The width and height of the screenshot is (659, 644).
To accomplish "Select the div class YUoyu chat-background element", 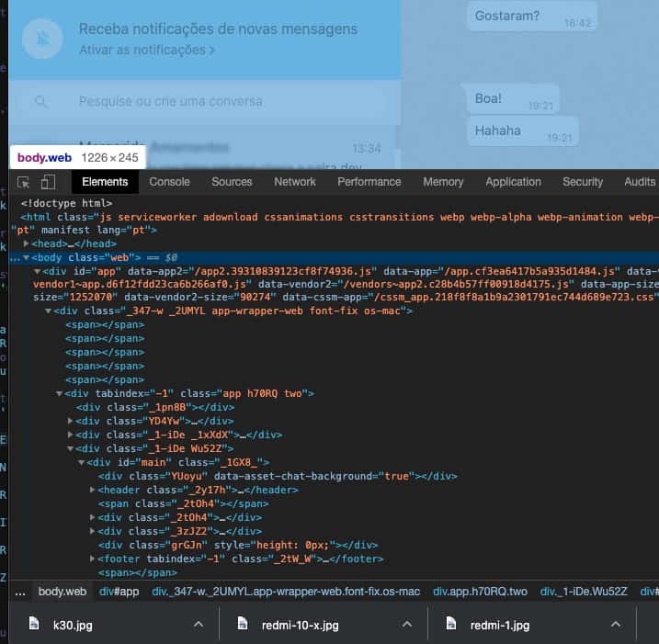I will coord(278,477).
